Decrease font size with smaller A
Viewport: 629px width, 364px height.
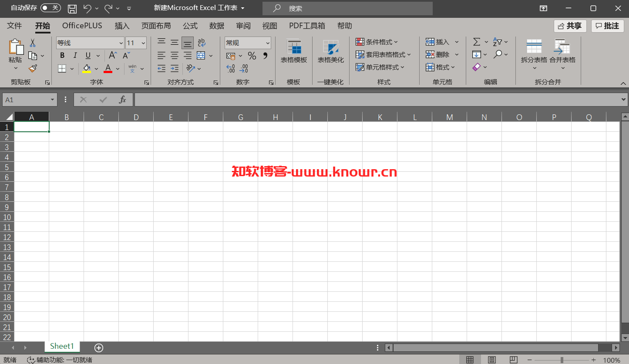point(126,55)
